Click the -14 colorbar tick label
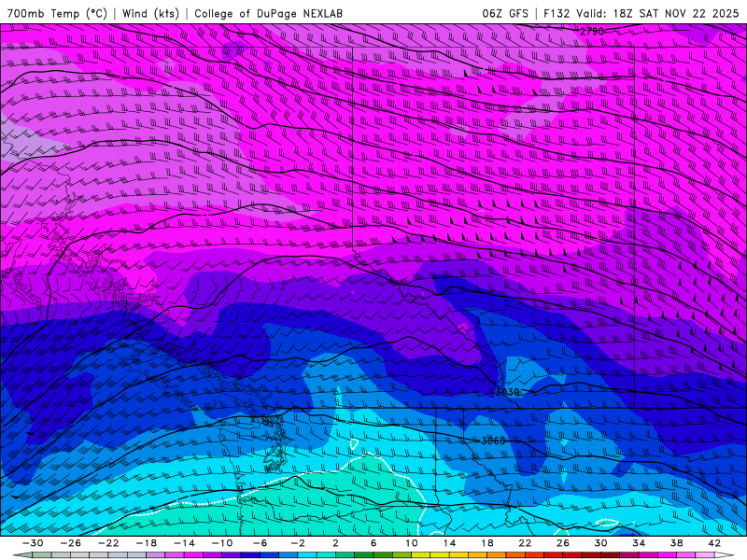 (x=184, y=543)
